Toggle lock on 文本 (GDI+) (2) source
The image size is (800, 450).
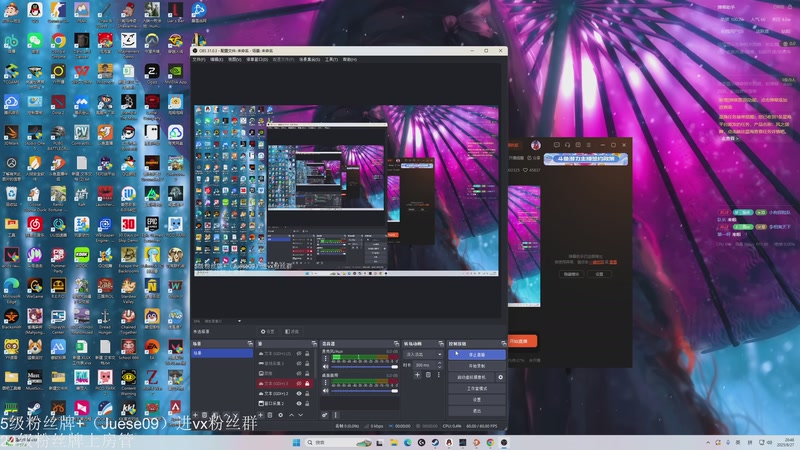(307, 354)
